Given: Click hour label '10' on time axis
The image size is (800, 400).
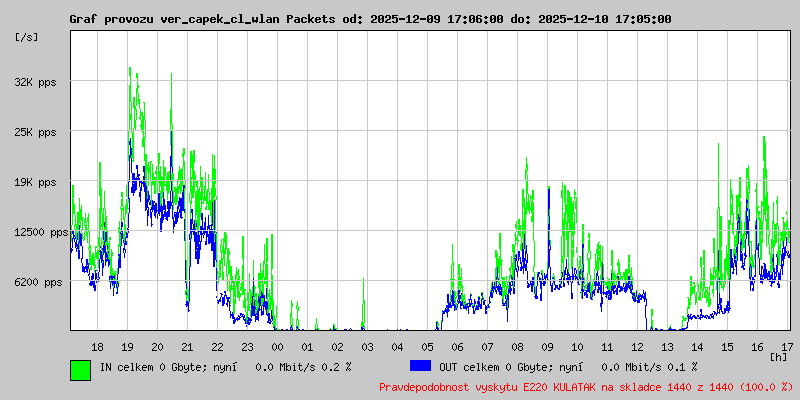Looking at the screenshot, I should [x=578, y=348].
